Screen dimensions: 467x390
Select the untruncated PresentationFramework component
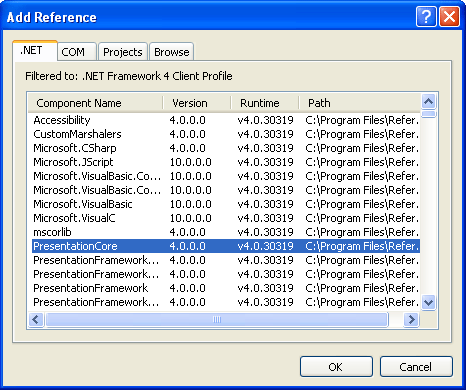[x=226, y=288]
